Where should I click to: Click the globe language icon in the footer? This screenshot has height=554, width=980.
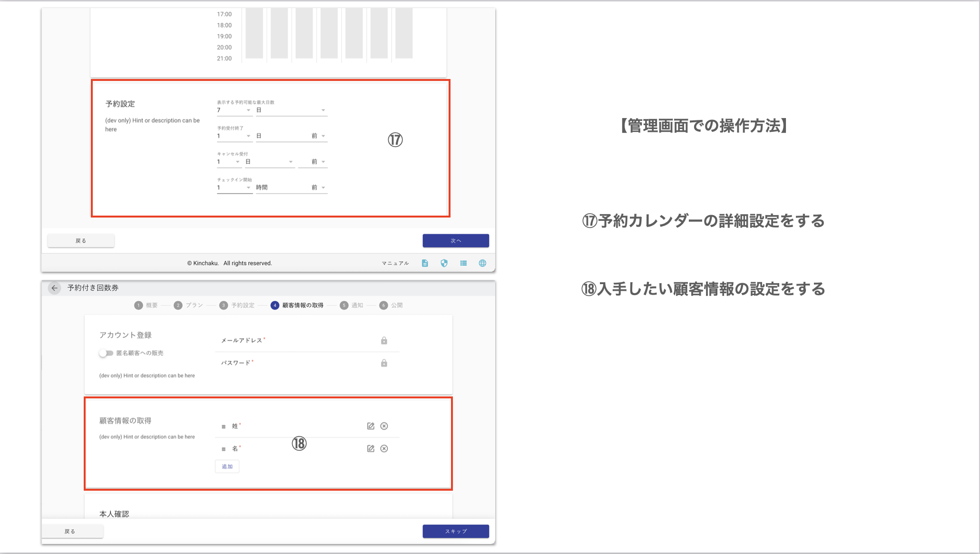click(x=482, y=263)
